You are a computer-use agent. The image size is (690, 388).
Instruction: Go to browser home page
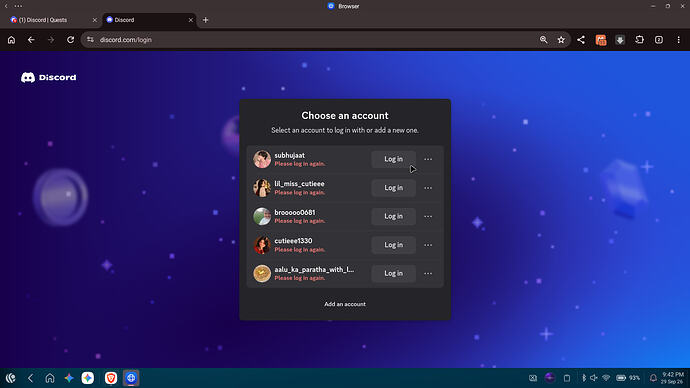(x=11, y=40)
